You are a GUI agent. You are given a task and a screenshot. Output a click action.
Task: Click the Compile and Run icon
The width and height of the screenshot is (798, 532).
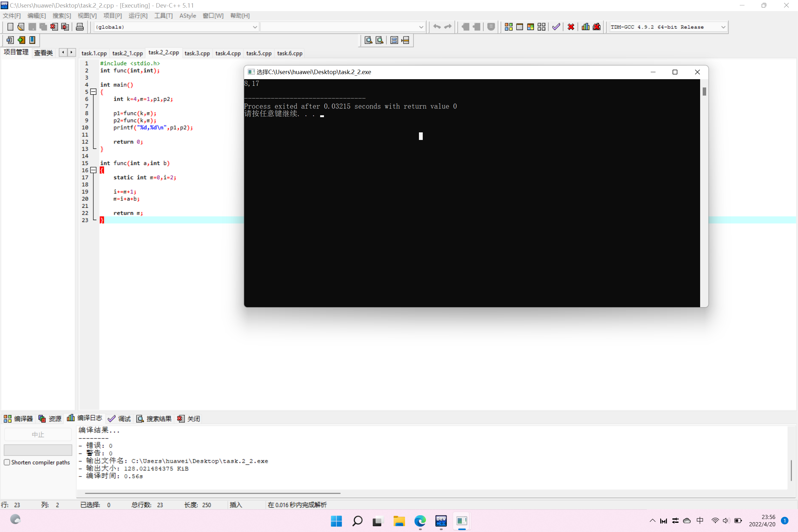(x=531, y=27)
